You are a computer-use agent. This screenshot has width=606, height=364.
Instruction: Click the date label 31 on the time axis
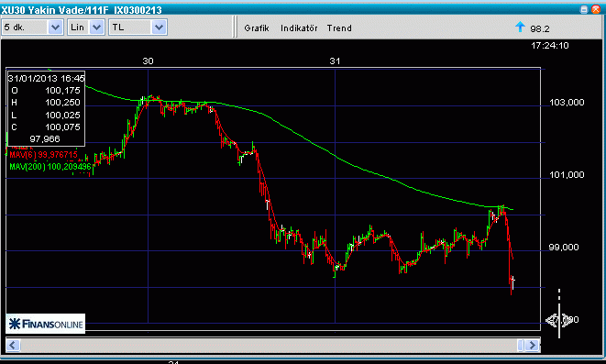click(335, 61)
